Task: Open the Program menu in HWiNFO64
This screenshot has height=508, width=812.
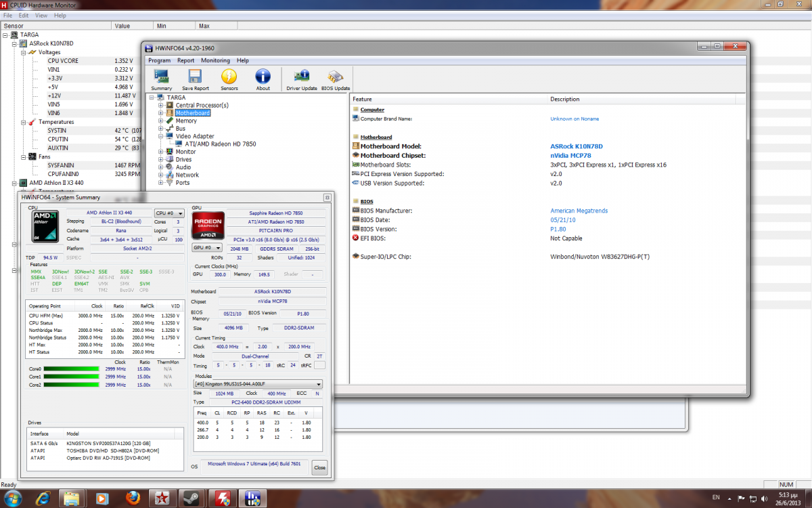Action: tap(160, 60)
